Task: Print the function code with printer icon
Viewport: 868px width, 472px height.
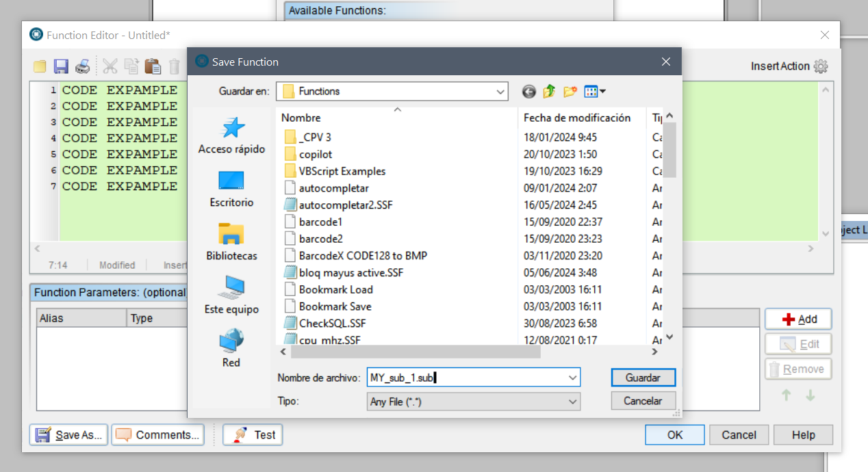Action: tap(82, 66)
